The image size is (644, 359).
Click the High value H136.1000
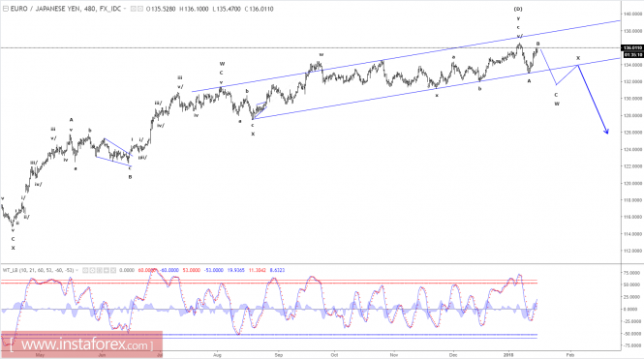[194, 9]
